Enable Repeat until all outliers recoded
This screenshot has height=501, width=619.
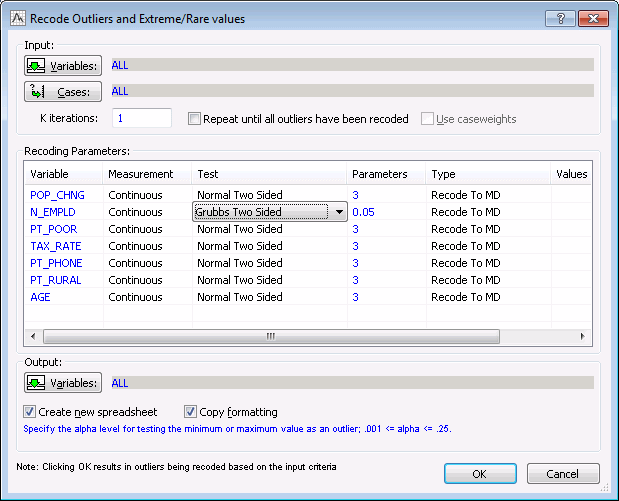coord(195,119)
